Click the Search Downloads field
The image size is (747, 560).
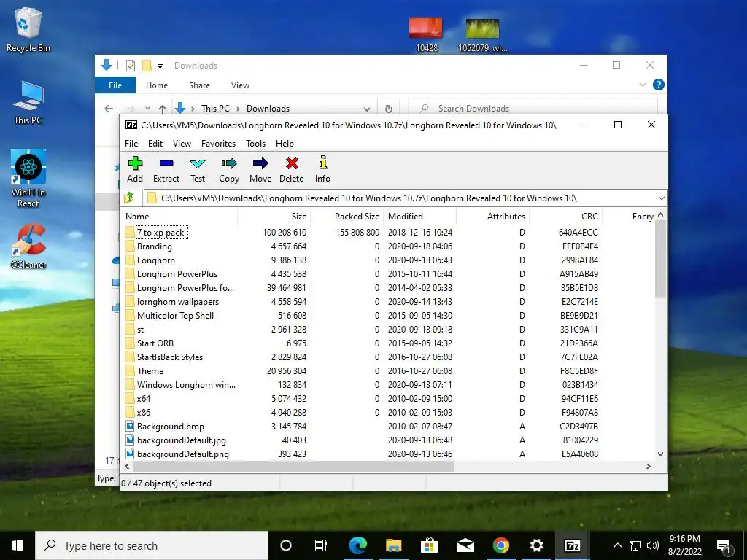point(533,109)
